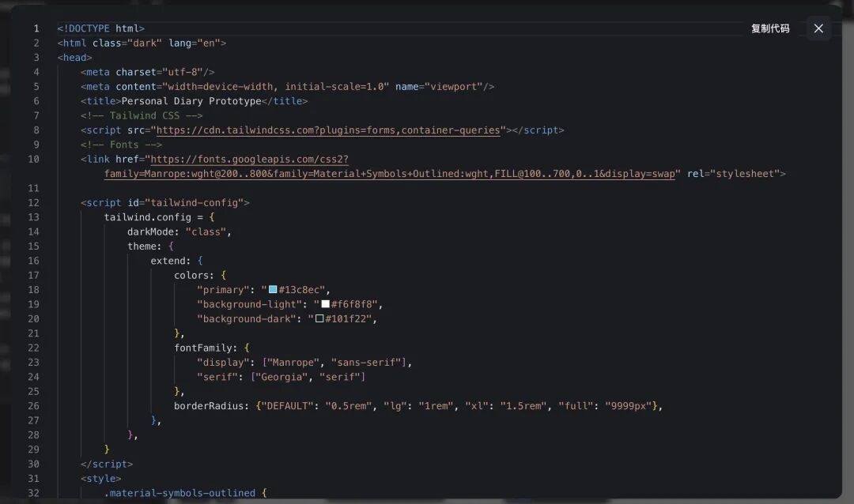Click the meta viewport content line
854x504 pixels.
(x=288, y=87)
